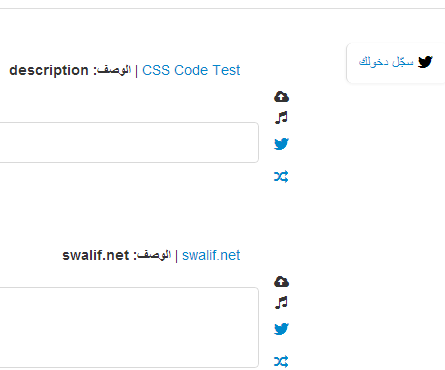Focus text box under swalif.net heading
This screenshot has height=370, width=445.
[x=129, y=327]
